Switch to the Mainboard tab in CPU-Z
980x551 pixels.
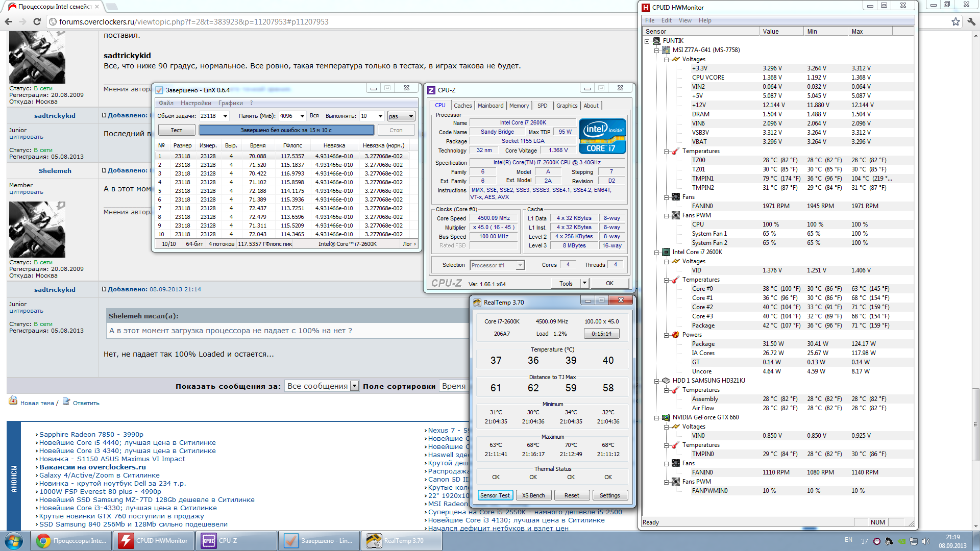click(490, 106)
